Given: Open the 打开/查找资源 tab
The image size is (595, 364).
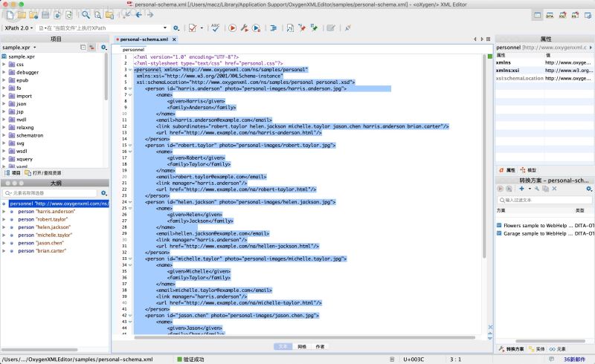Looking at the screenshot, I should [43, 173].
